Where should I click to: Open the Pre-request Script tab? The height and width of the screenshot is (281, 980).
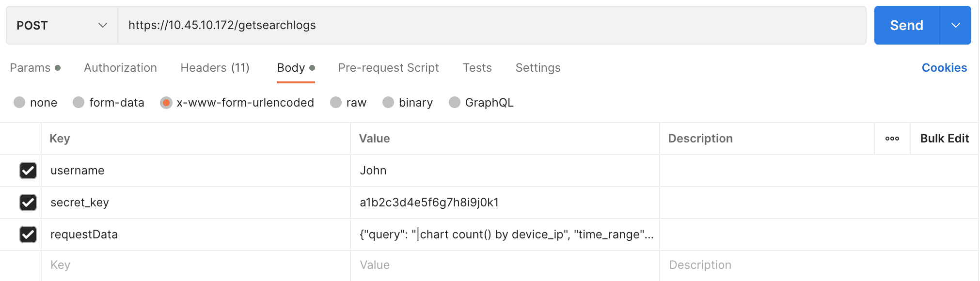(388, 68)
